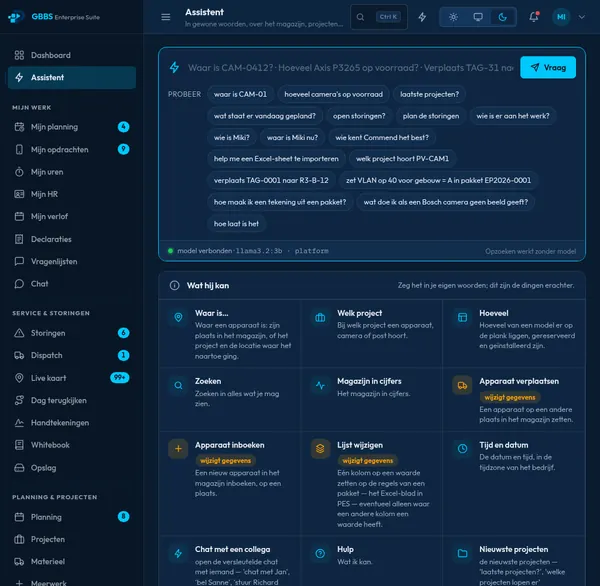This screenshot has width=600, height=586.
Task: Click into the assistant question input field
Action: tap(350, 68)
